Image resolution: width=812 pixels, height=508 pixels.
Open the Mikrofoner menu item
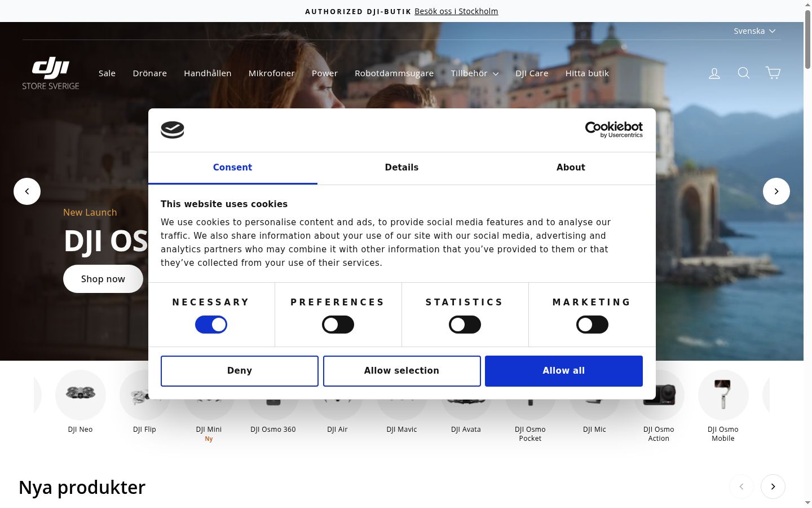tap(272, 73)
